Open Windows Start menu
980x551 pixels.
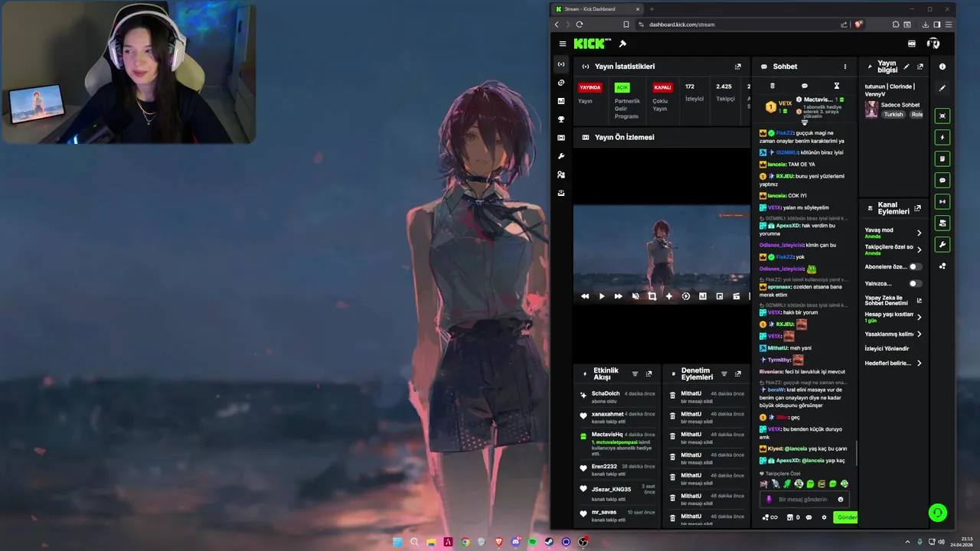[x=397, y=542]
